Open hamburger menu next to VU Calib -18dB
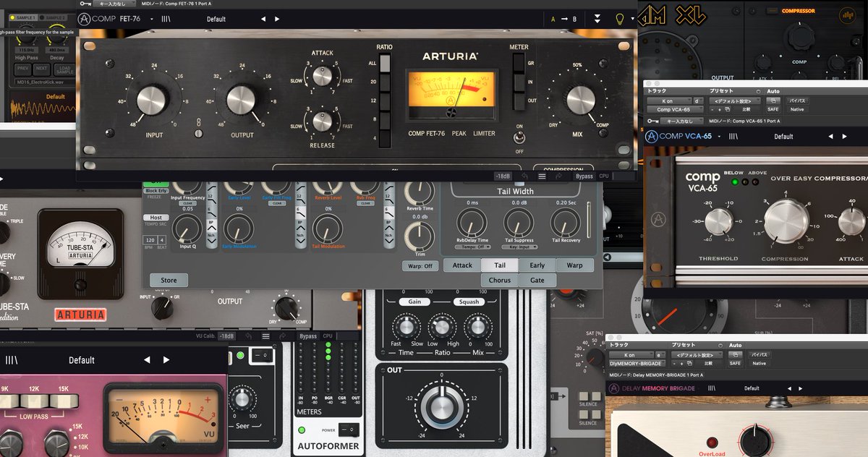This screenshot has width=868, height=457. click(x=265, y=336)
